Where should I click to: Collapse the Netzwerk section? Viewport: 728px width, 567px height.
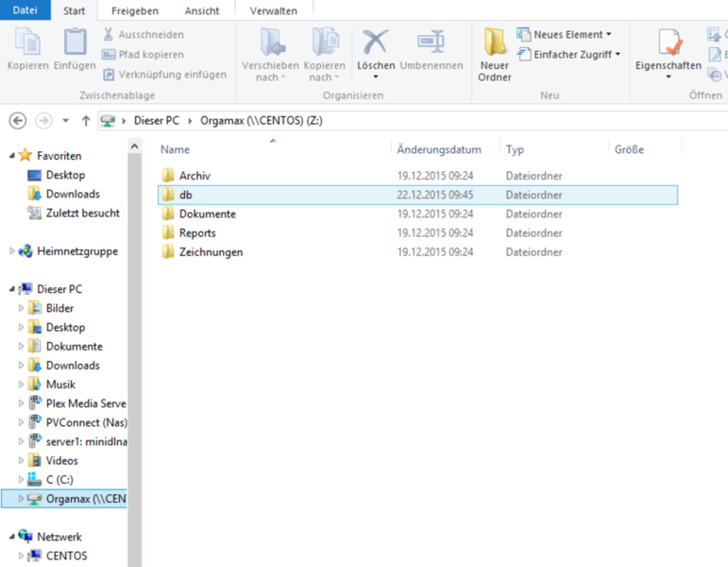(12, 537)
